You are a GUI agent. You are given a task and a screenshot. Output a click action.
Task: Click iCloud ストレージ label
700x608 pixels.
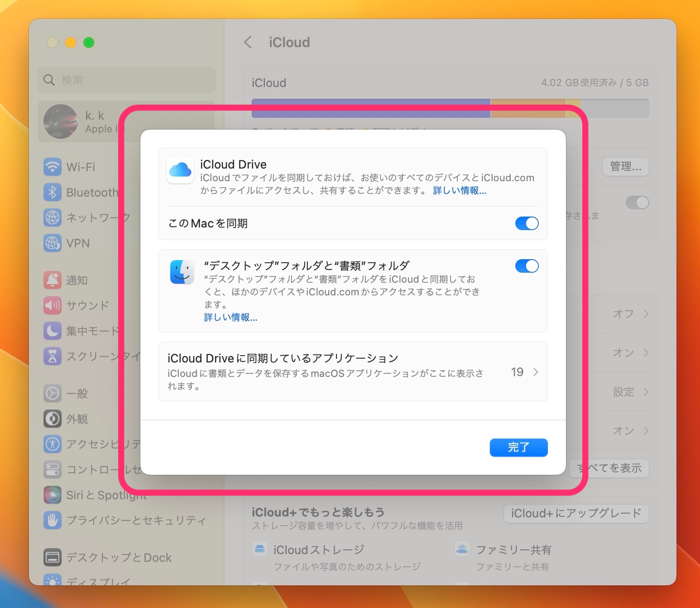[x=319, y=550]
